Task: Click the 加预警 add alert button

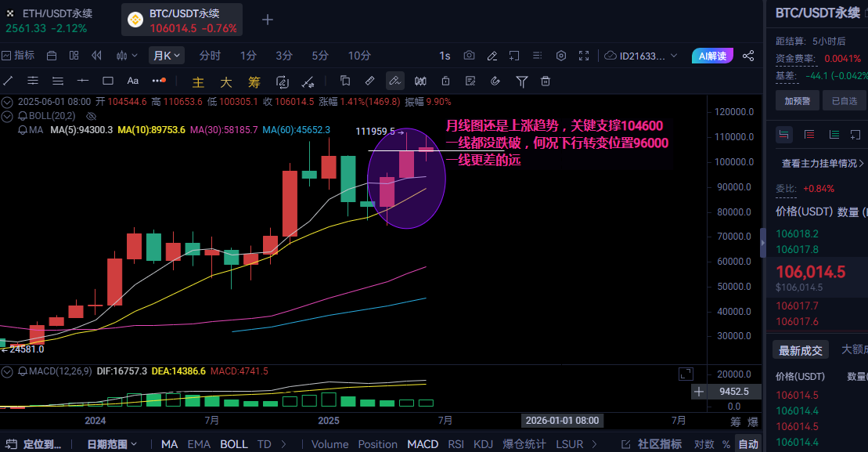Action: (x=797, y=101)
